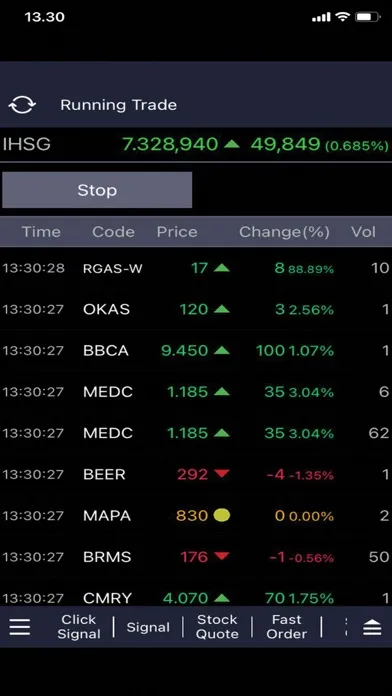This screenshot has height=696, width=392.
Task: Sort by the Change(%) column header
Action: point(285,232)
